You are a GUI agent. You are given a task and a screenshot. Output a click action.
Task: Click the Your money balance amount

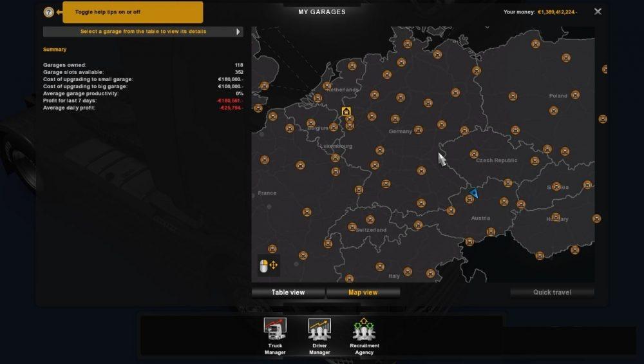557,12
